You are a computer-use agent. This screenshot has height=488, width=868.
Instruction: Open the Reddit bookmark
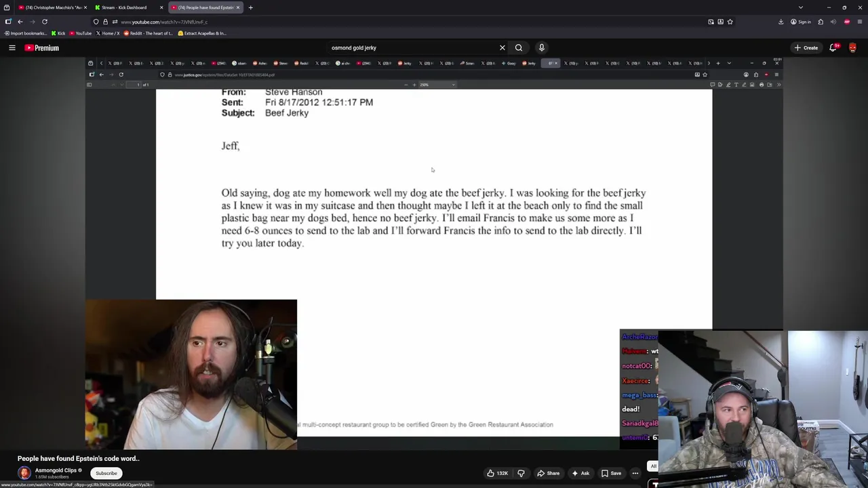click(x=147, y=33)
